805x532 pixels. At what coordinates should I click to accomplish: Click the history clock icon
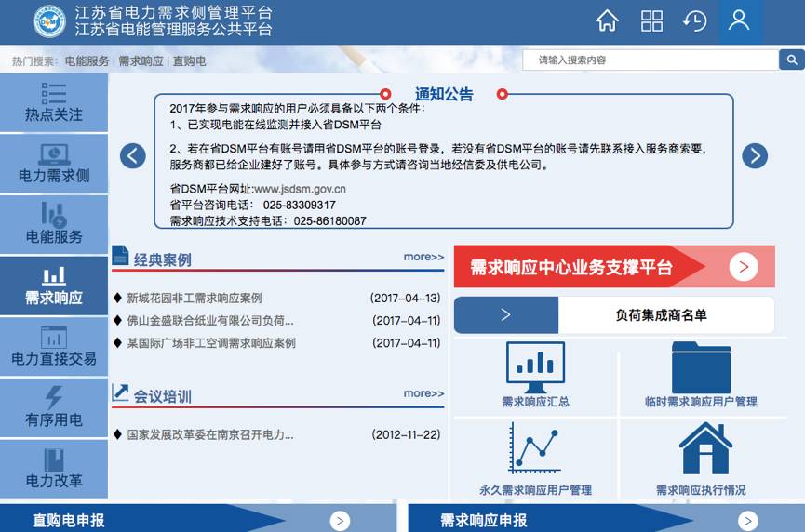[695, 20]
